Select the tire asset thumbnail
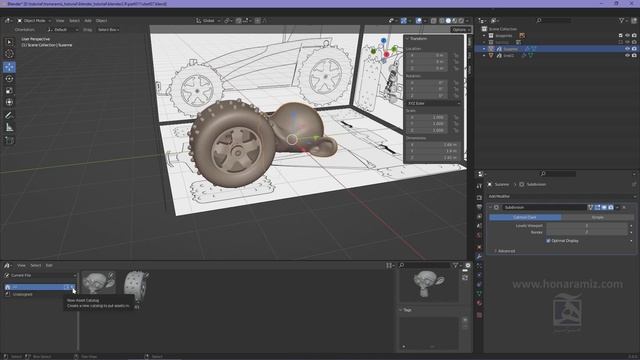This screenshot has width=640, height=360. (x=136, y=285)
